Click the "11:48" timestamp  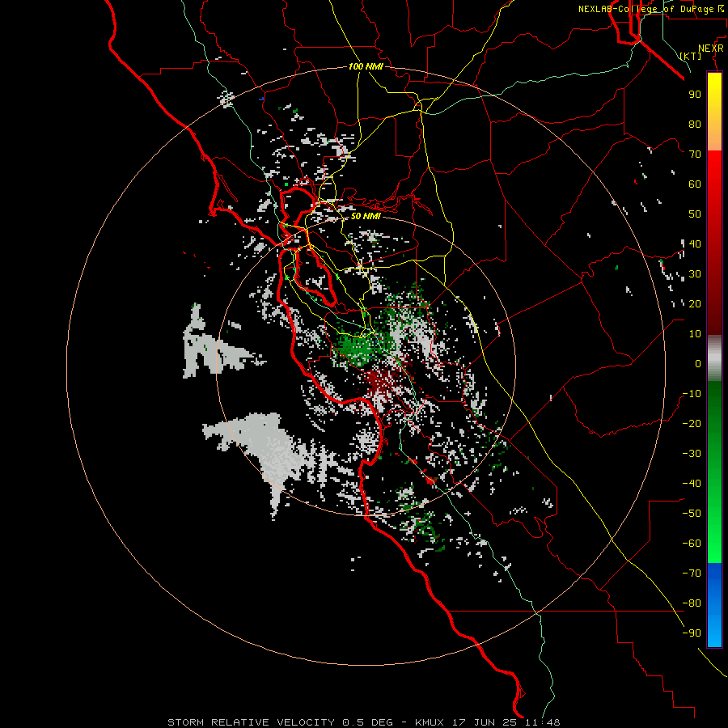543,722
